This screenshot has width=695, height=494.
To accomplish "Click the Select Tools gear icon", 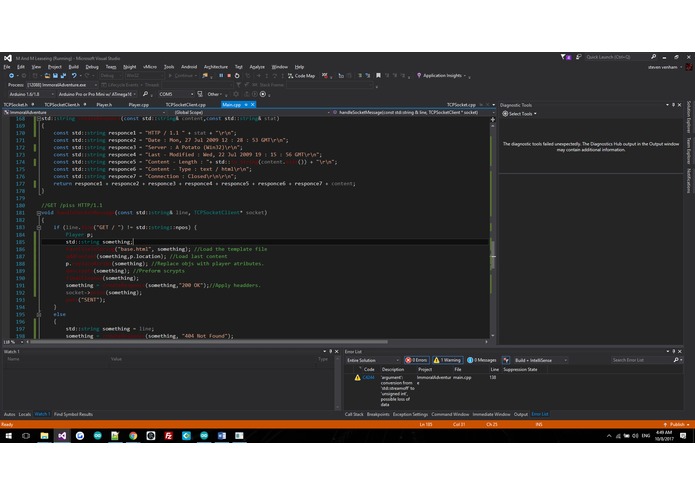I will (505, 114).
